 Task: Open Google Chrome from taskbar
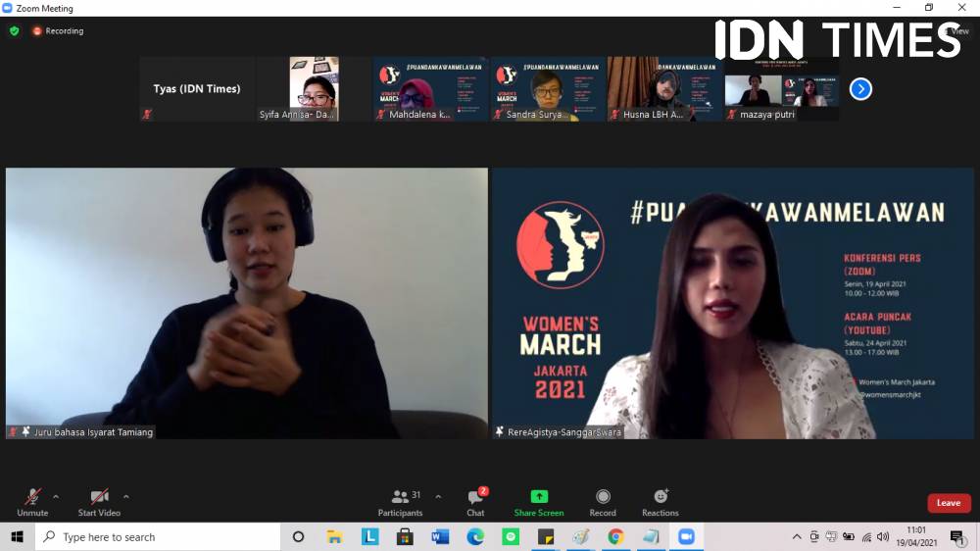pyautogui.click(x=615, y=536)
